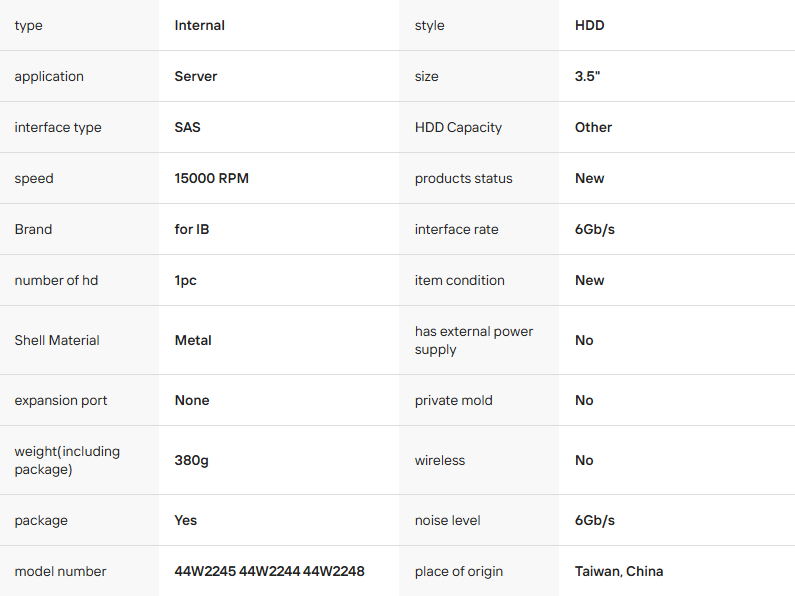Select the 'products status' label
The image size is (795, 596).
click(x=463, y=178)
